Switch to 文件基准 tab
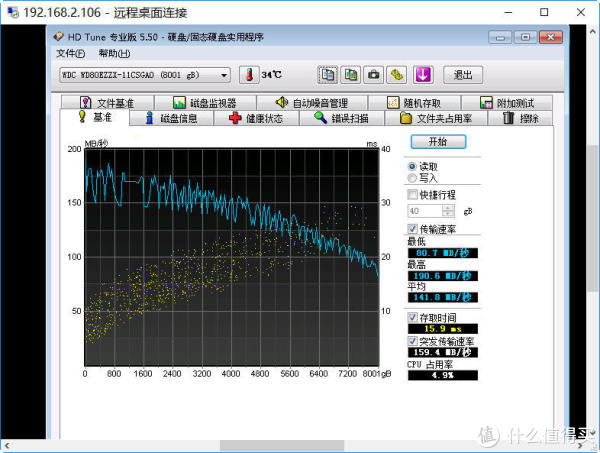This screenshot has width=600, height=453. (x=108, y=103)
